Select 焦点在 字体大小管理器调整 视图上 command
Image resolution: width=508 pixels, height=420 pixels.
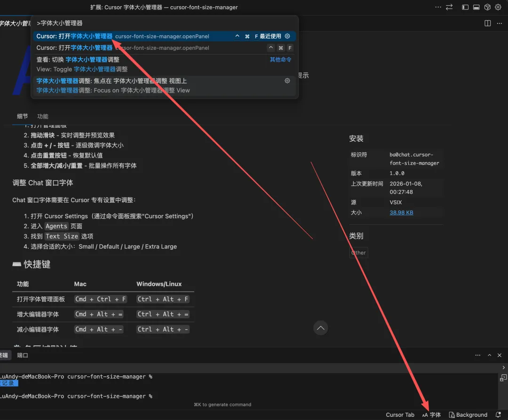click(165, 86)
